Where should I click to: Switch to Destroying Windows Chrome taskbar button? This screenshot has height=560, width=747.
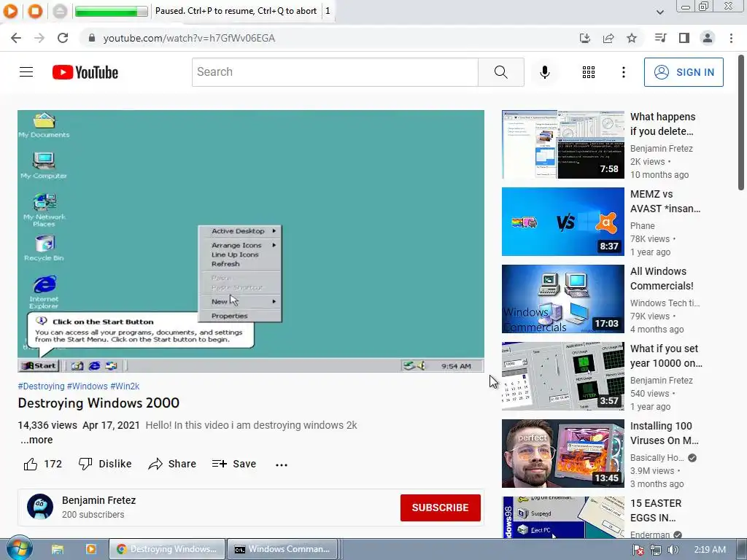tap(167, 549)
